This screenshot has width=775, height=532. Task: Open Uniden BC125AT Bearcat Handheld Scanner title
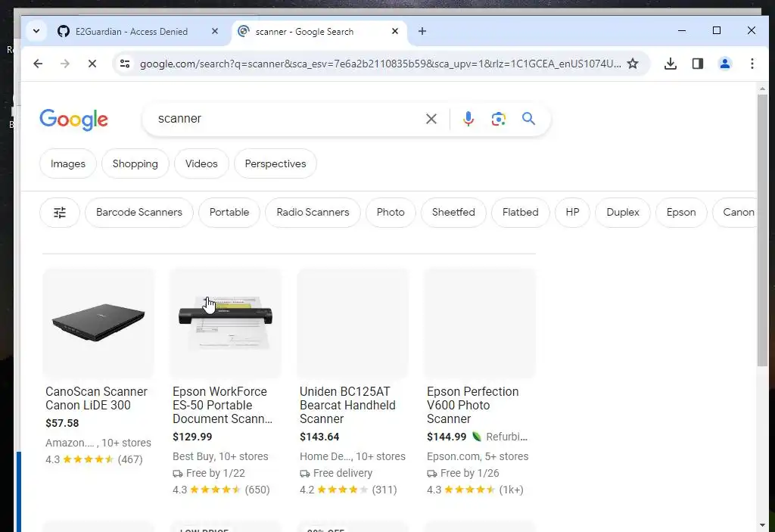click(347, 406)
